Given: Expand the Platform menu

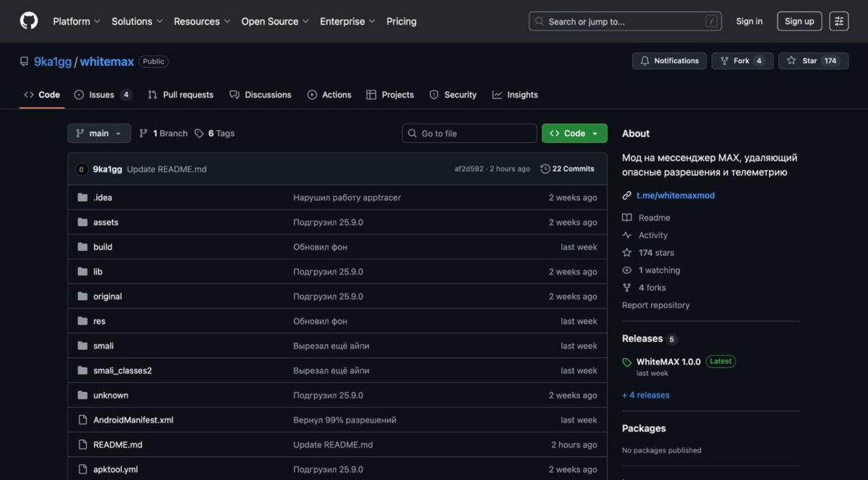Looking at the screenshot, I should (77, 22).
